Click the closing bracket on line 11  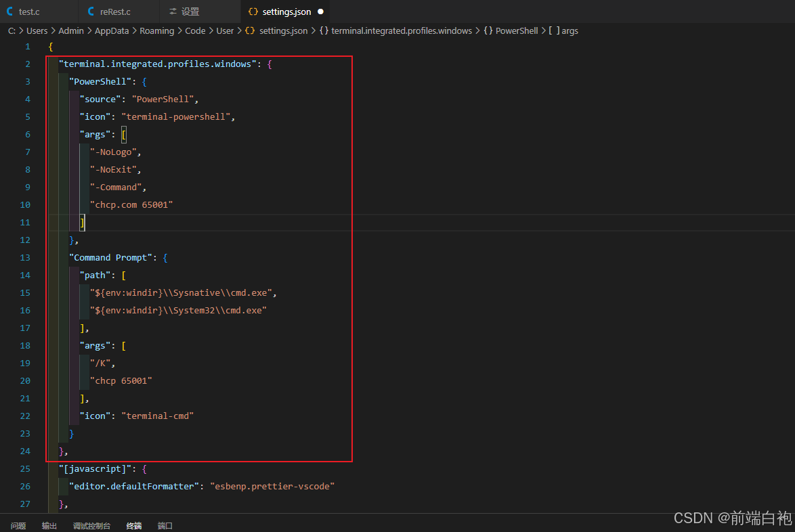[82, 223]
